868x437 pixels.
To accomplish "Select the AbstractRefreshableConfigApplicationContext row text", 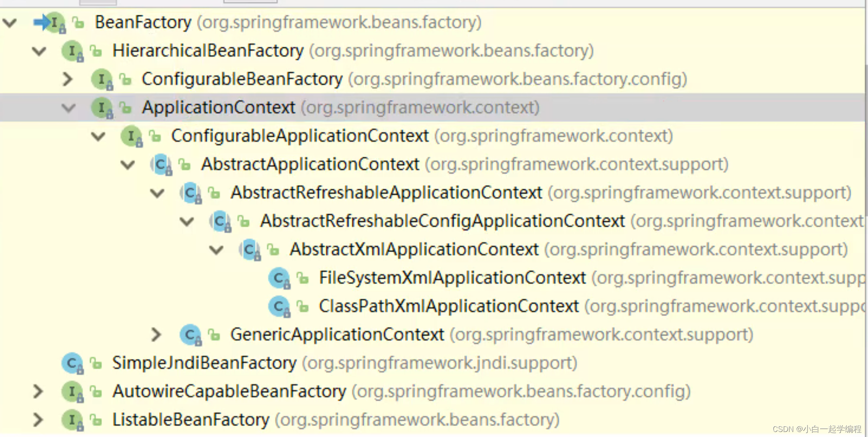I will click(562, 221).
